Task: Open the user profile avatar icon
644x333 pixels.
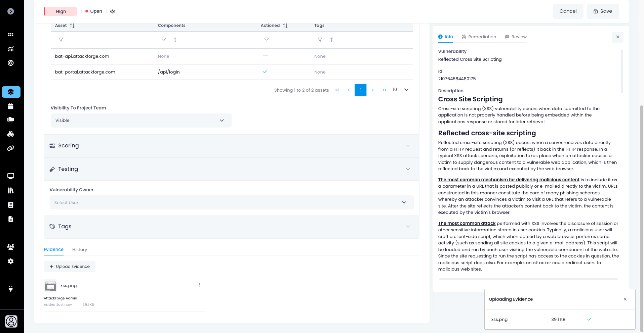Action: (x=11, y=321)
